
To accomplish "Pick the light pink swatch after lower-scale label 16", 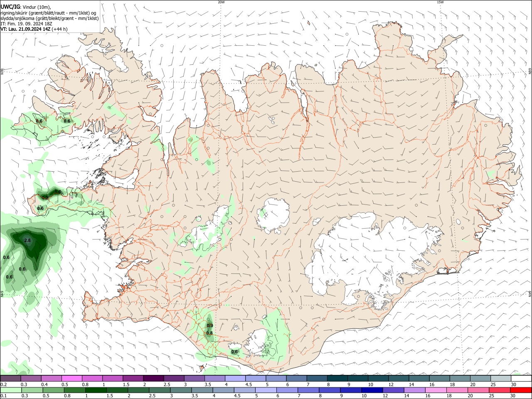I will pyautogui.click(x=436, y=390).
